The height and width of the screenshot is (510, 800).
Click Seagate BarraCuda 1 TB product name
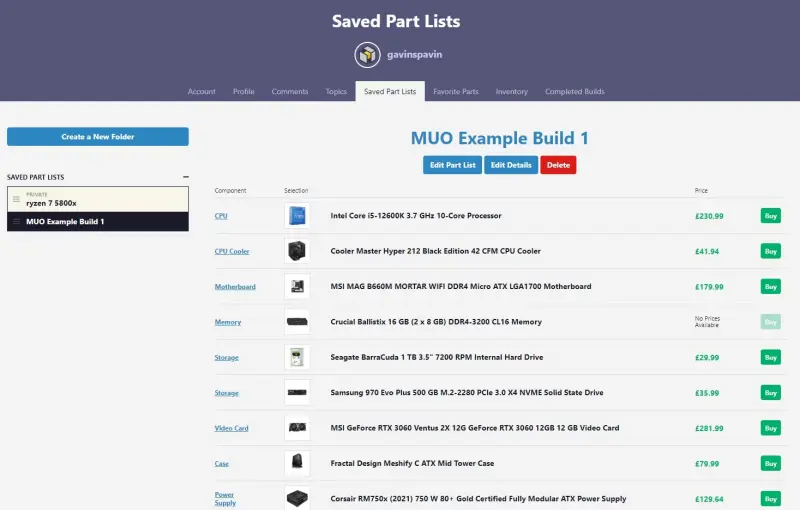(x=437, y=357)
